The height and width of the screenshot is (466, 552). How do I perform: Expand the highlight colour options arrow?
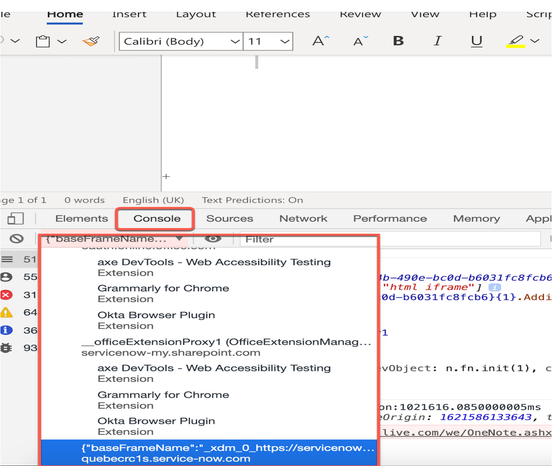click(535, 41)
